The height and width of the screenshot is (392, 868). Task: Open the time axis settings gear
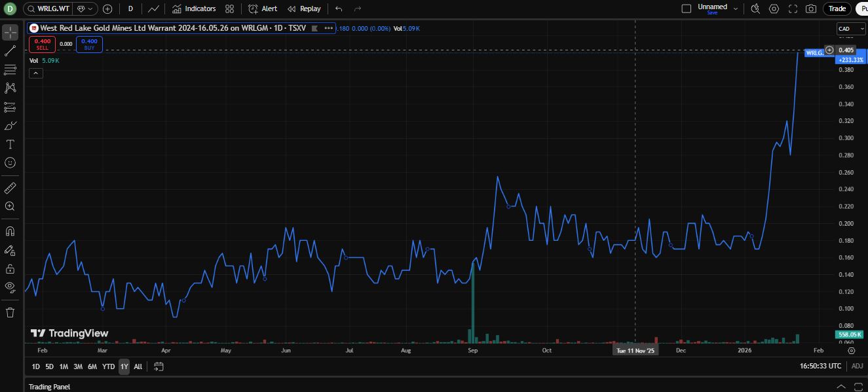(852, 351)
